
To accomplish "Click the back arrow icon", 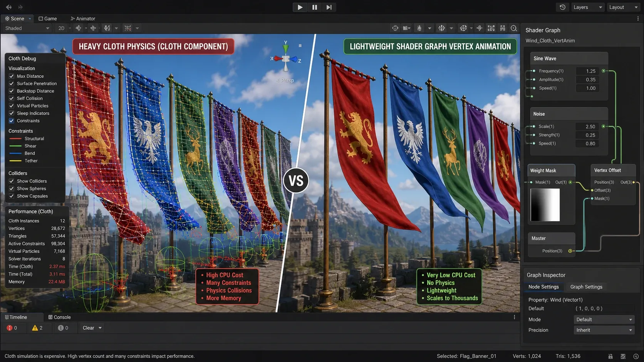I will (x=8, y=7).
